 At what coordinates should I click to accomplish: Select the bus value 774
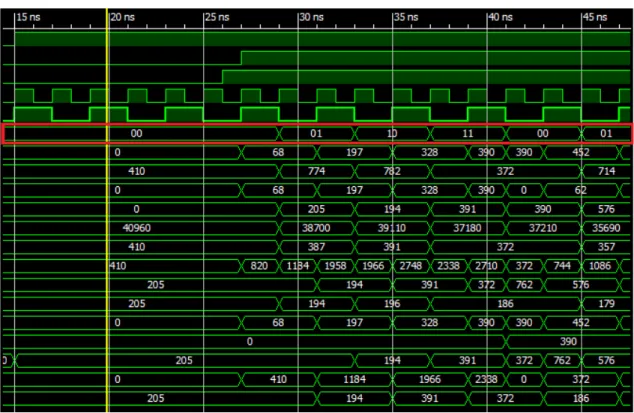316,171
